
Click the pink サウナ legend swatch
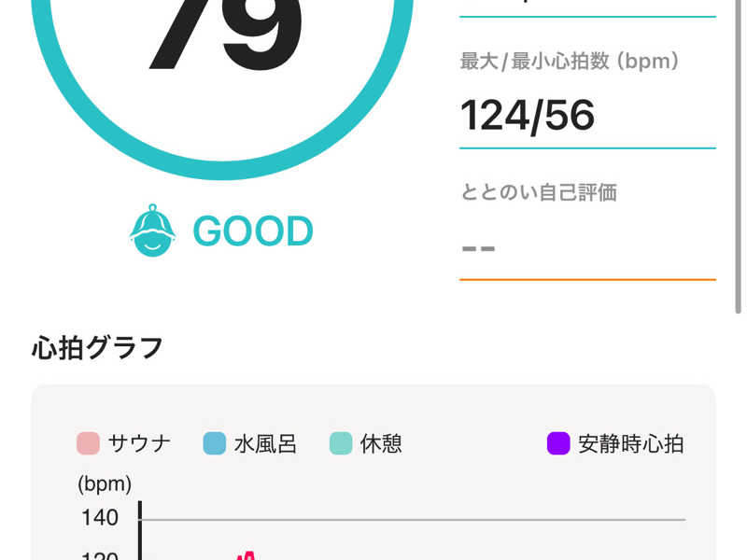(89, 443)
